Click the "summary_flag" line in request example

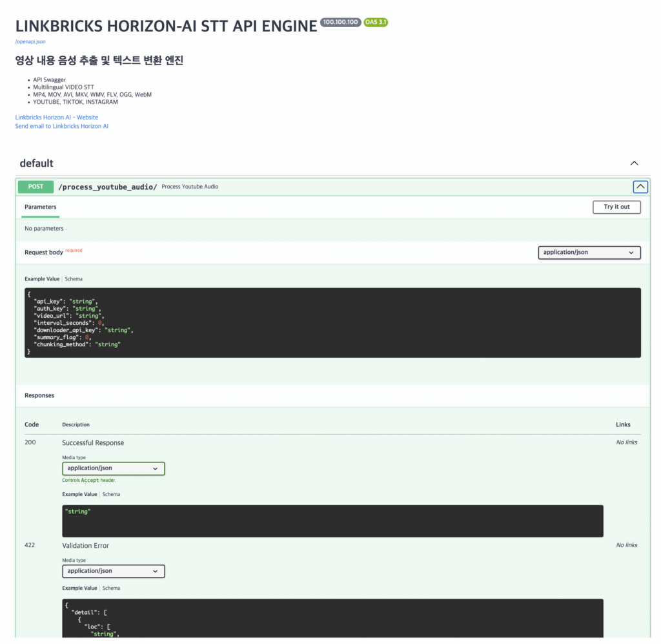(63, 337)
